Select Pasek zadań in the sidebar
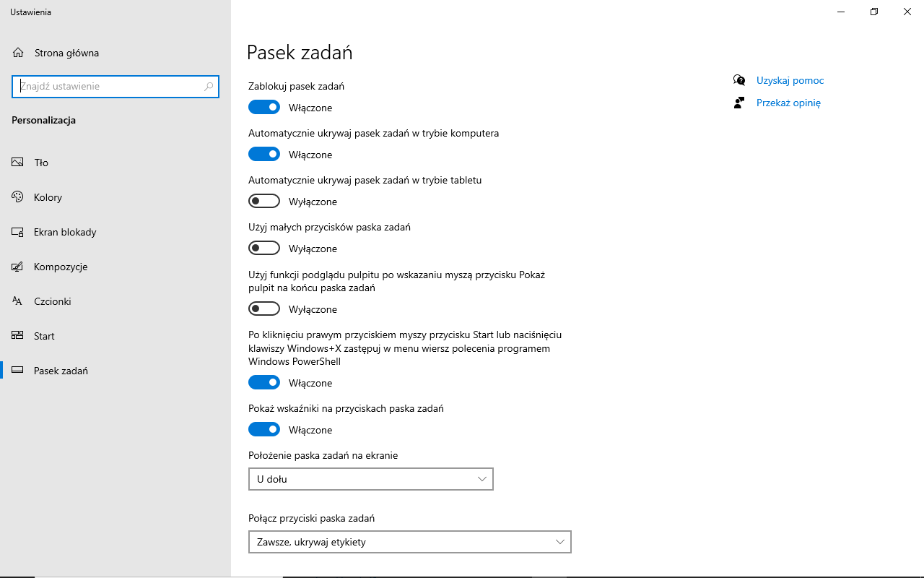Screen dimensions: 924x578 [x=115, y=371]
